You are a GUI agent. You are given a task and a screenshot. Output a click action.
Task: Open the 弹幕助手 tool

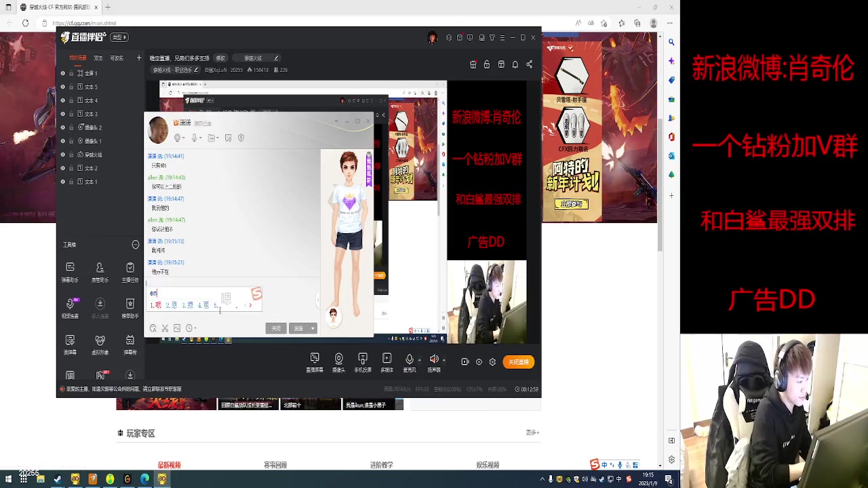tap(70, 271)
